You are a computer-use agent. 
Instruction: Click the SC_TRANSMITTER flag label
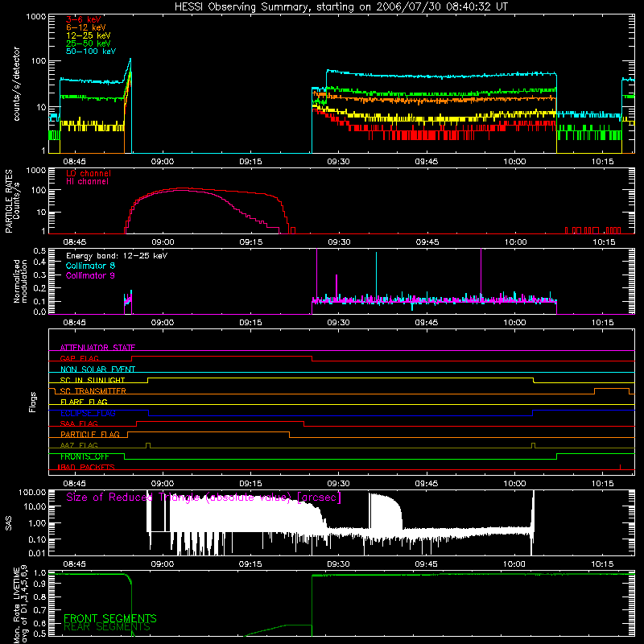coord(93,391)
